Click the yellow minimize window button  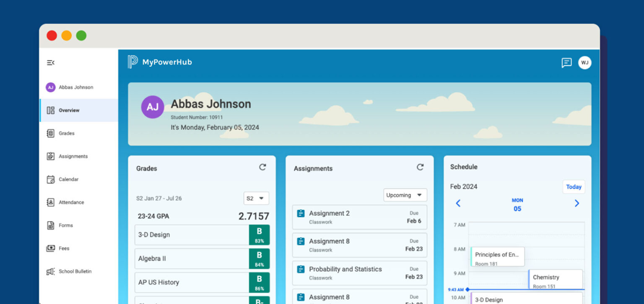67,36
